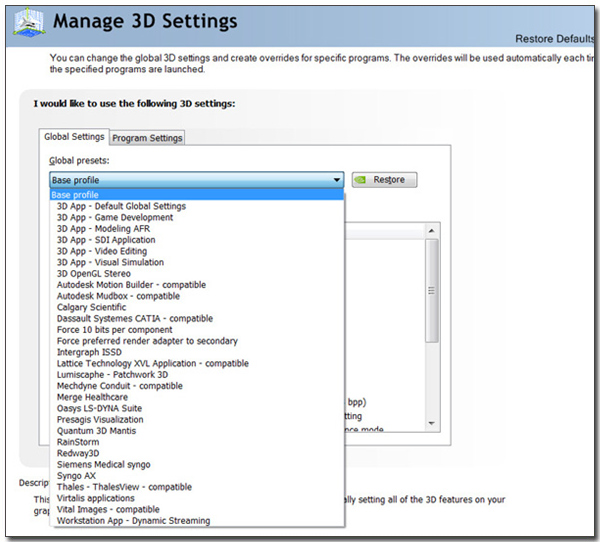Choose Lattice Technology XVL Application - compatible

click(x=197, y=363)
